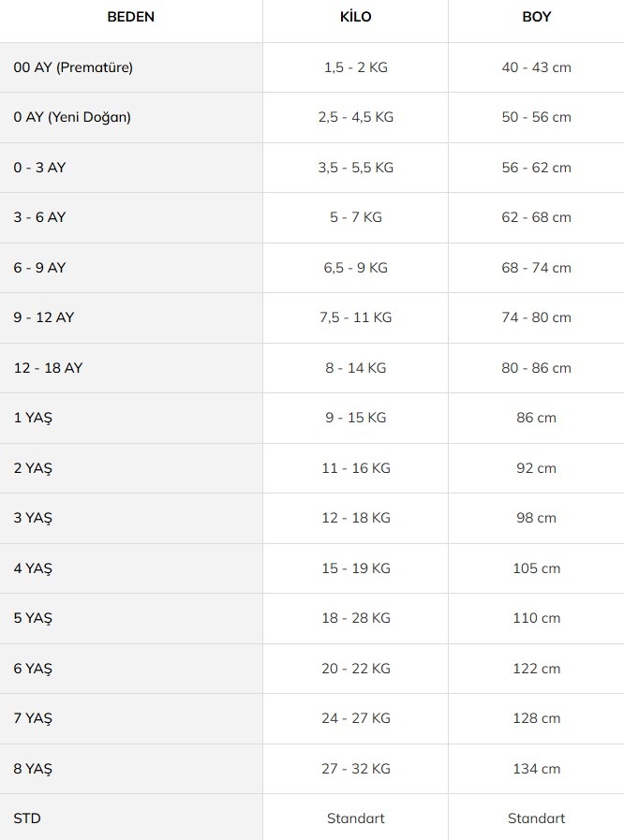Screen dimensions: 624x840
Task: Click the 110 cm height cell
Action: (x=536, y=618)
